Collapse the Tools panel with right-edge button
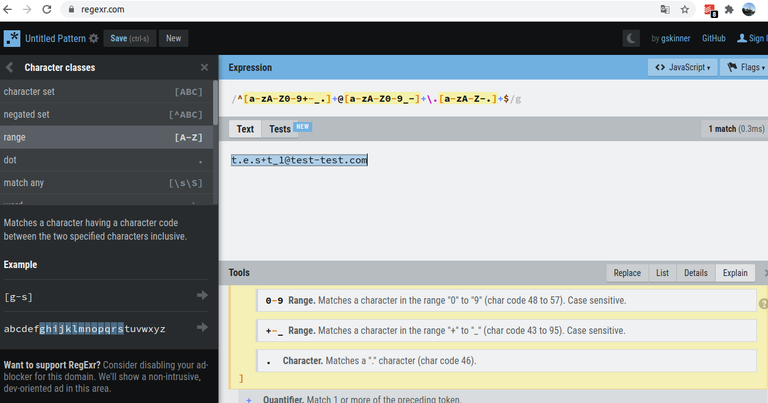Screen dimensions: 768x403 coord(765,273)
